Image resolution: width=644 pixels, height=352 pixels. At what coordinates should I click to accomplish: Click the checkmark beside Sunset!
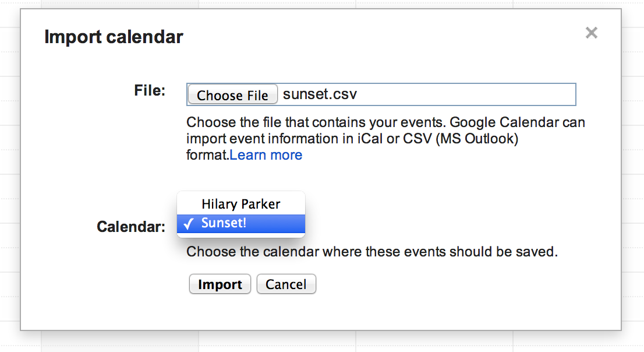(188, 224)
